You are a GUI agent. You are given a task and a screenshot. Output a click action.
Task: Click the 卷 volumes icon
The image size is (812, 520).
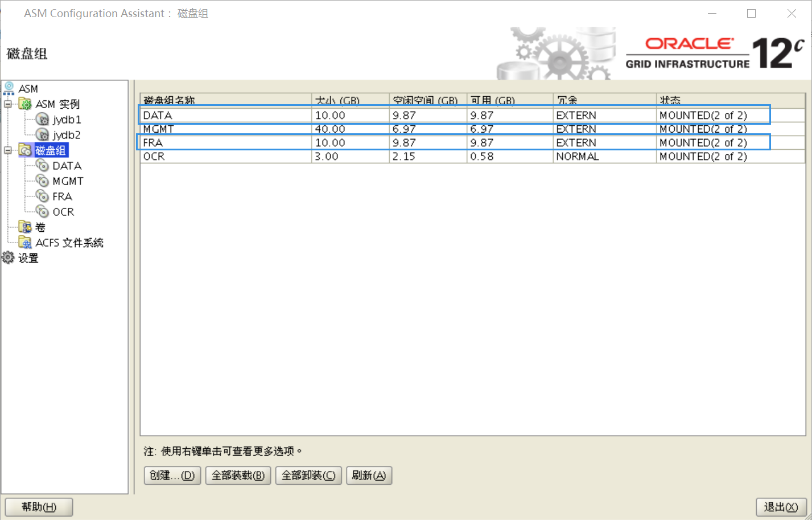[x=26, y=227]
